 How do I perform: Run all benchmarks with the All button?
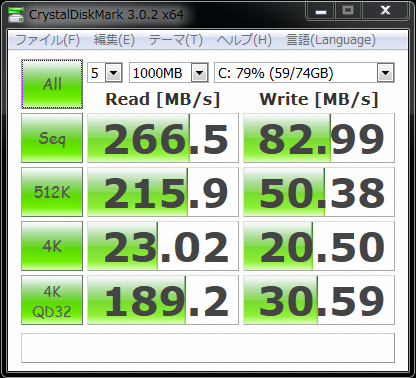point(52,84)
